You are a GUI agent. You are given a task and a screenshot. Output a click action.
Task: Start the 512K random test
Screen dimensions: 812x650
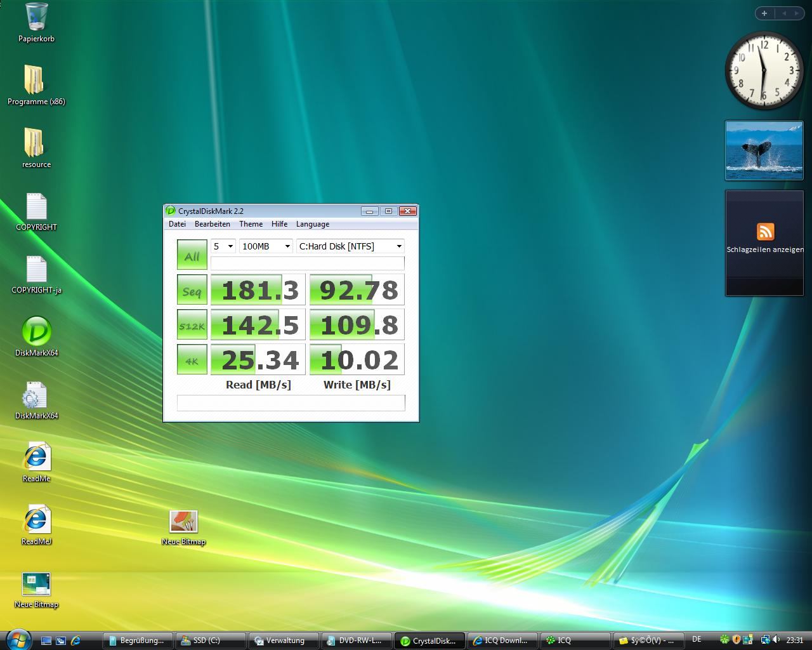coord(192,324)
